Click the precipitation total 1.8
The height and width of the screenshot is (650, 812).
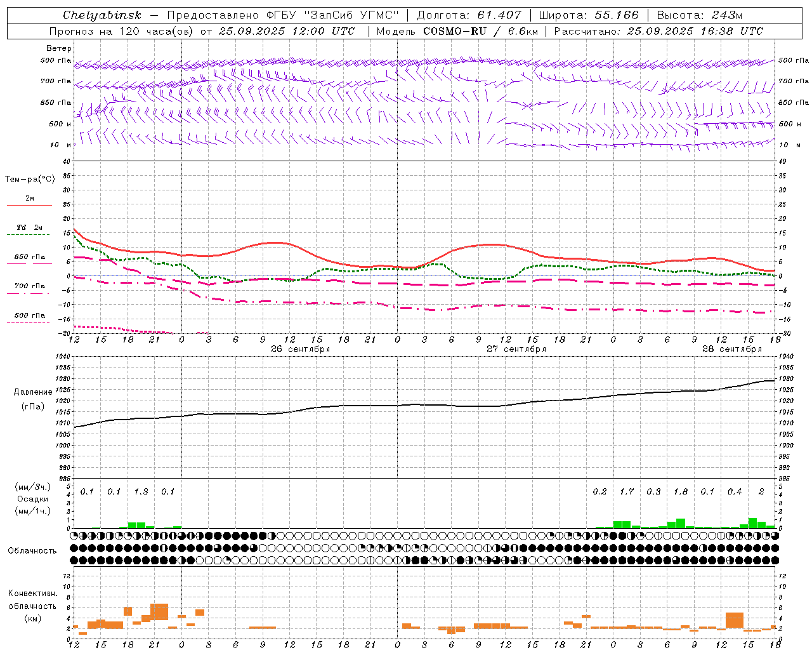pyautogui.click(x=680, y=492)
